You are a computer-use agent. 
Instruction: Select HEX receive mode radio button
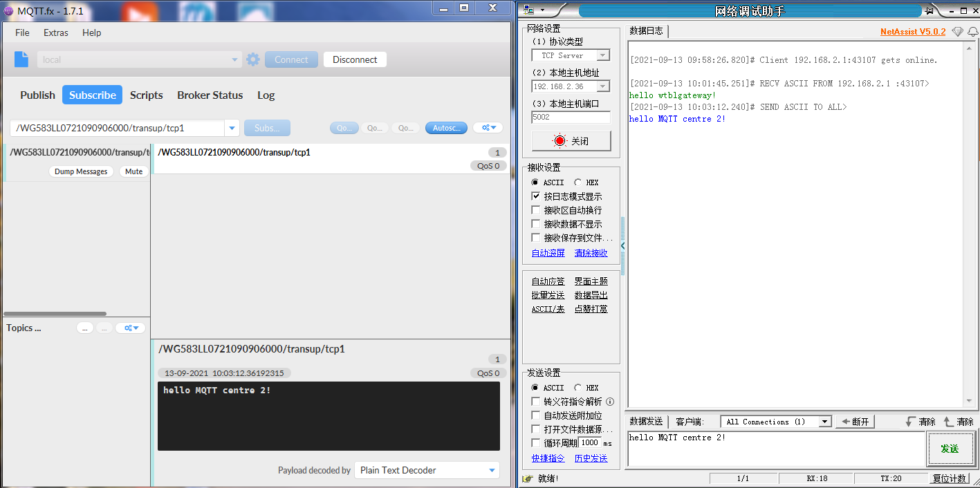[577, 182]
